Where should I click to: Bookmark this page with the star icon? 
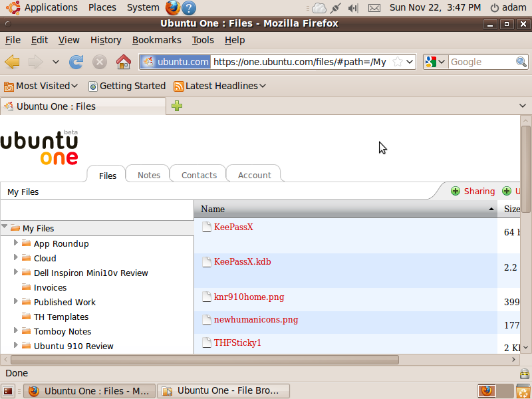coord(397,62)
